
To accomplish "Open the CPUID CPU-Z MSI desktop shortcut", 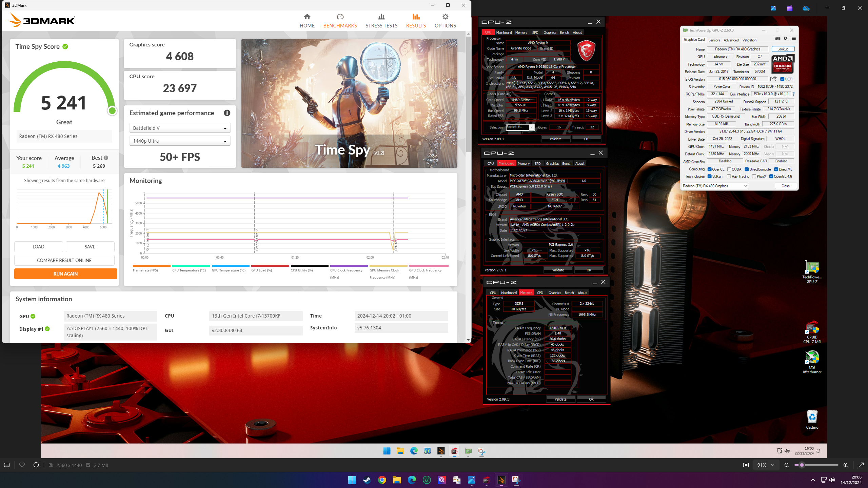I will tap(812, 332).
